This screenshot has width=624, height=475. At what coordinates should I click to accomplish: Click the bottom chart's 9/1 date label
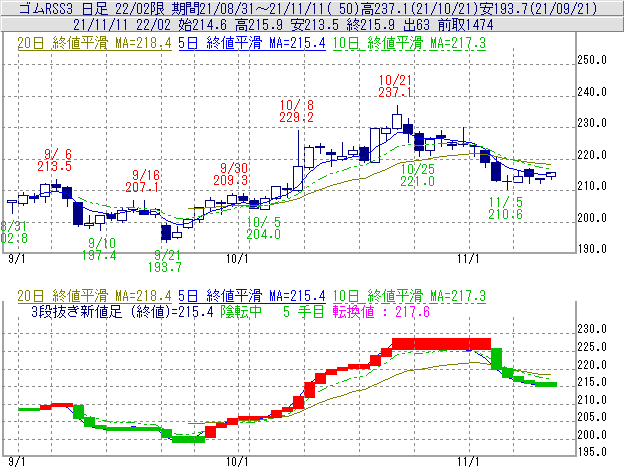pyautogui.click(x=17, y=462)
